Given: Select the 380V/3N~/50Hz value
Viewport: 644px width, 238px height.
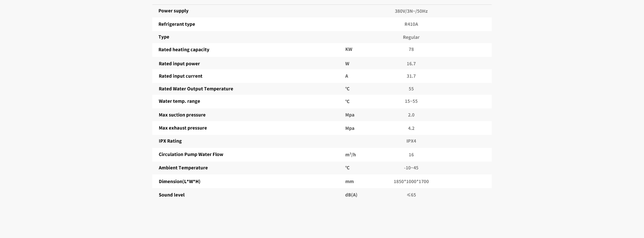Looking at the screenshot, I should click(411, 11).
